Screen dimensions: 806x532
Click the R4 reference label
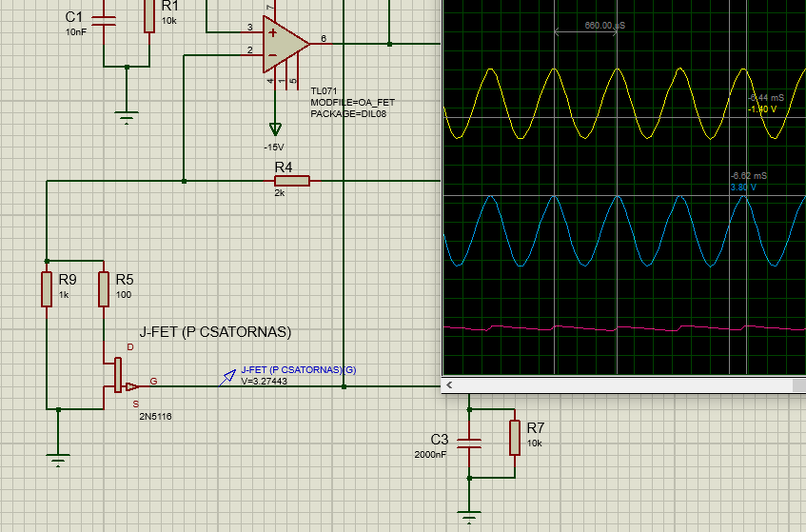tap(284, 167)
